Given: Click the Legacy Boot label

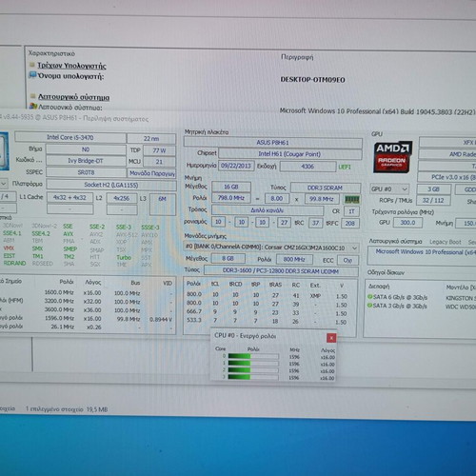Looking at the screenshot, I should tap(446, 242).
